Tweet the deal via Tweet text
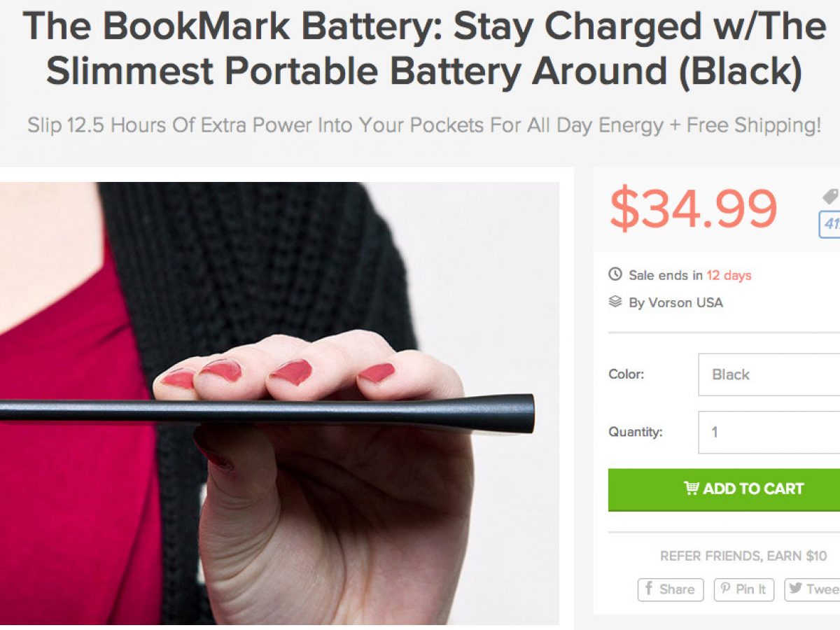 tap(822, 589)
